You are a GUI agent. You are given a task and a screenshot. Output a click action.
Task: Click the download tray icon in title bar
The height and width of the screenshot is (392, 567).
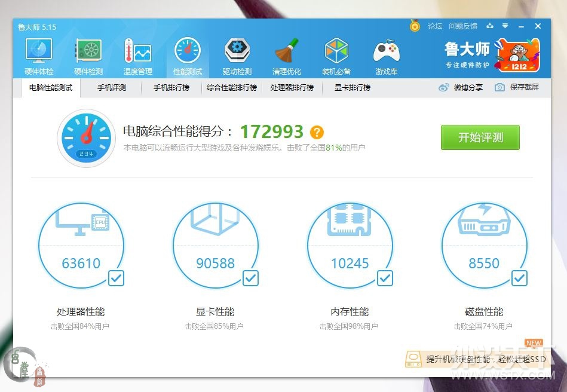pyautogui.click(x=489, y=26)
